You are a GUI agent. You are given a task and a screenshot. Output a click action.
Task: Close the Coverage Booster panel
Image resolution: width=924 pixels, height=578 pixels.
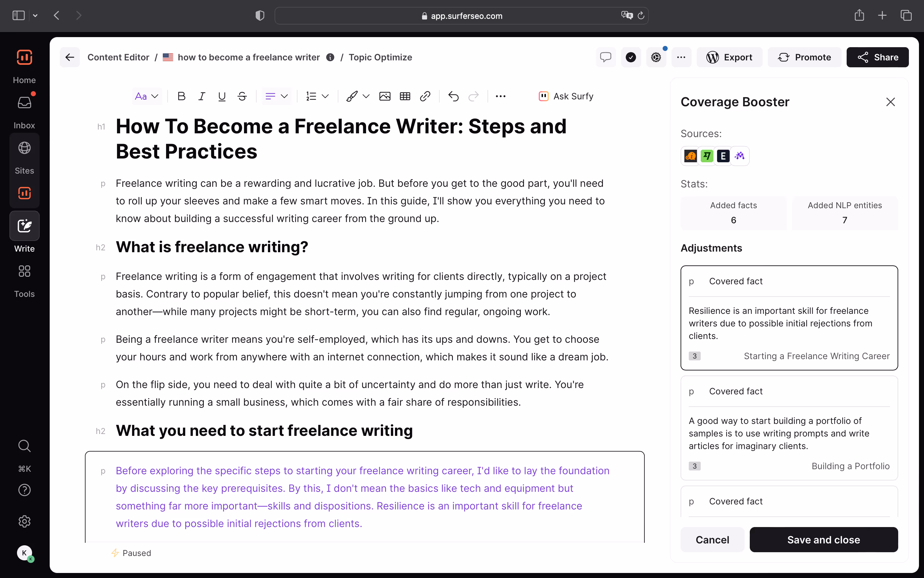(x=890, y=102)
